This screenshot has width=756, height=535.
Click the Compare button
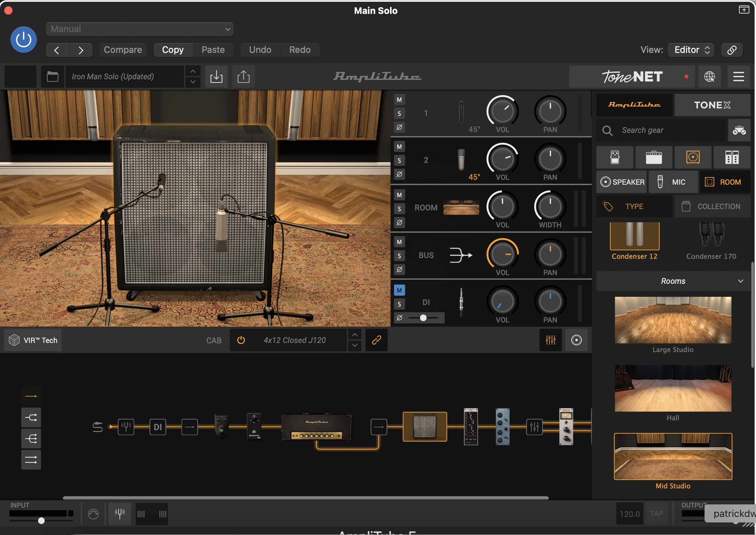pos(123,50)
